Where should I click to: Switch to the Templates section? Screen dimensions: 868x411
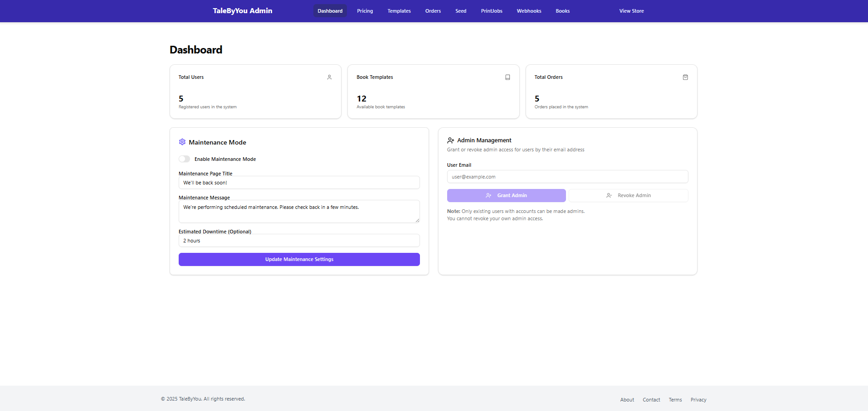coord(399,10)
